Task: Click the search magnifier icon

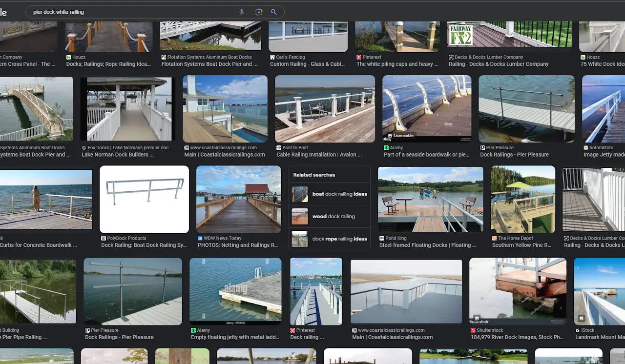Action: click(x=274, y=12)
